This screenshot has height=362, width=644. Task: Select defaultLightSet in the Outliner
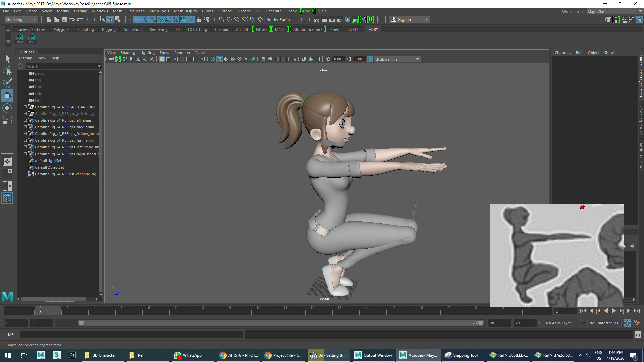48,161
